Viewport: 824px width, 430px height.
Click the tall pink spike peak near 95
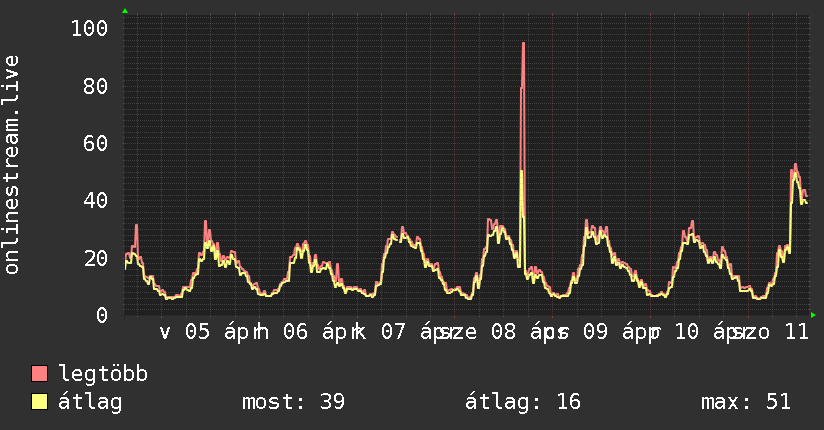[523, 44]
